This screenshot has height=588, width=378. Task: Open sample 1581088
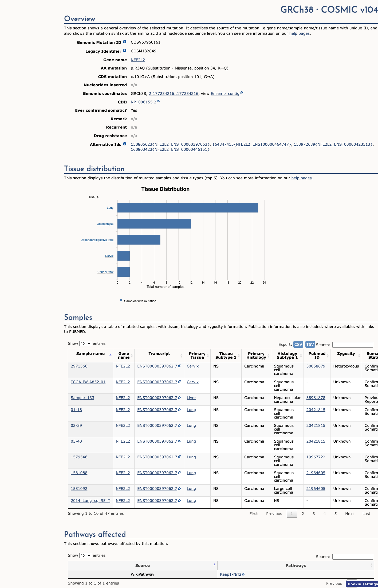(x=79, y=473)
